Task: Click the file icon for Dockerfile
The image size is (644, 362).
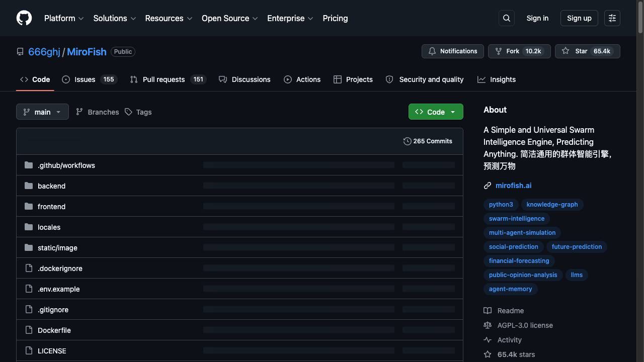Action: pyautogui.click(x=29, y=330)
